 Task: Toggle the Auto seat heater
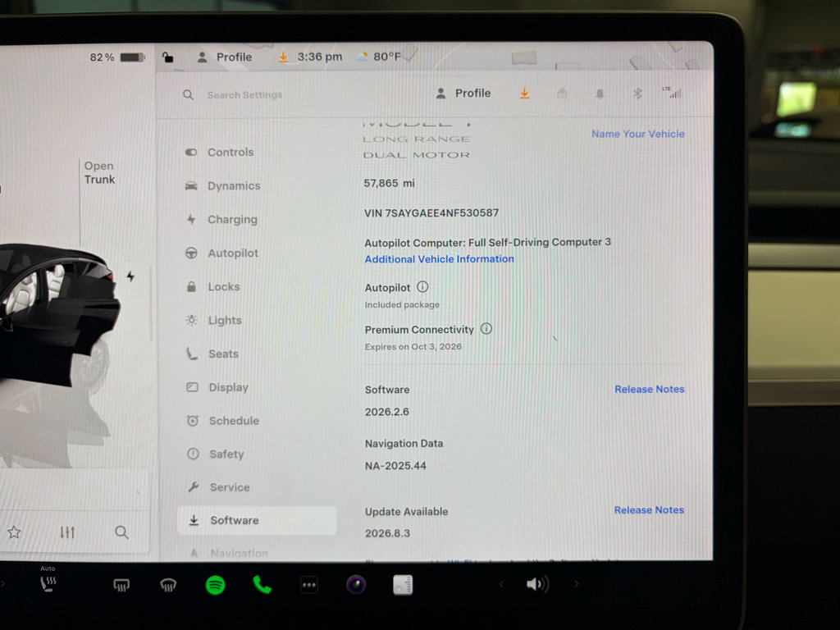pyautogui.click(x=49, y=583)
